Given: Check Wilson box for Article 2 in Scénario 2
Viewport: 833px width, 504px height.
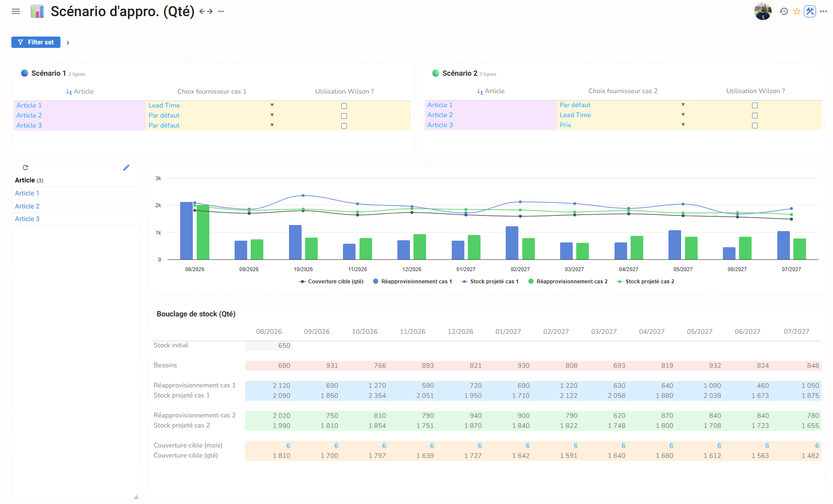Looking at the screenshot, I should (755, 115).
